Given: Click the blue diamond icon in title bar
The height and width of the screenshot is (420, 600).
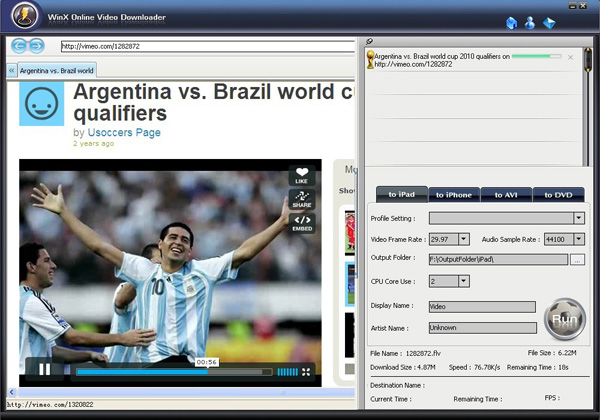Looking at the screenshot, I should click(x=549, y=23).
